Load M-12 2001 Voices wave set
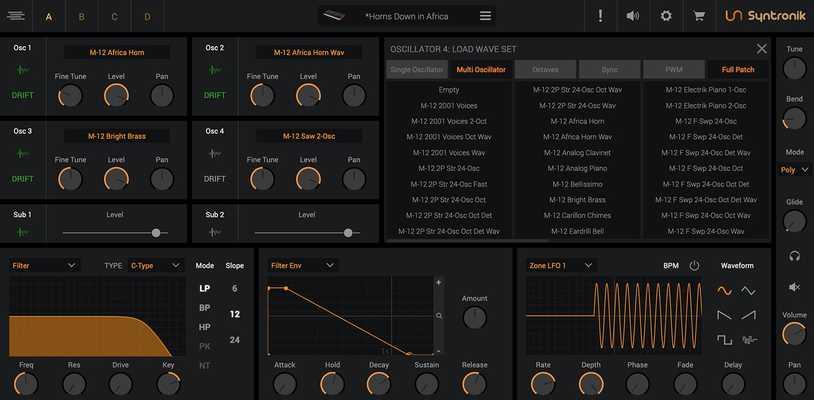The height and width of the screenshot is (400, 814). (449, 106)
